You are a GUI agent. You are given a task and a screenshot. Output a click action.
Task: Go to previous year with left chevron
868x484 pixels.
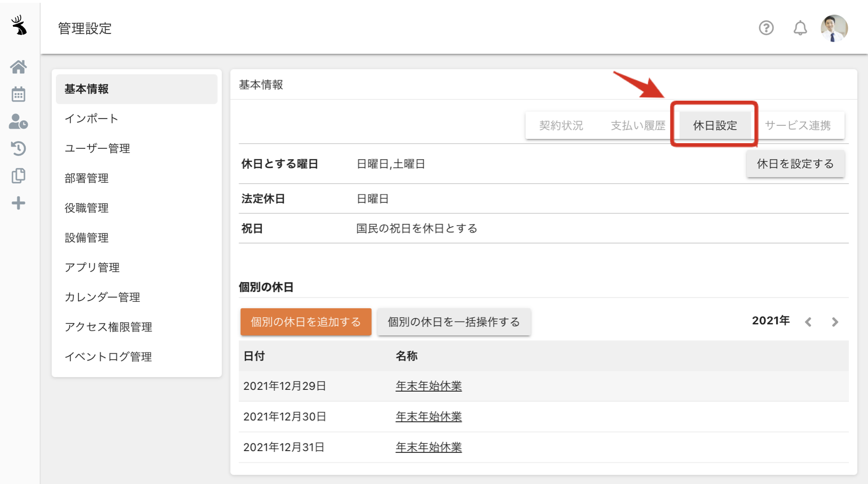point(808,322)
